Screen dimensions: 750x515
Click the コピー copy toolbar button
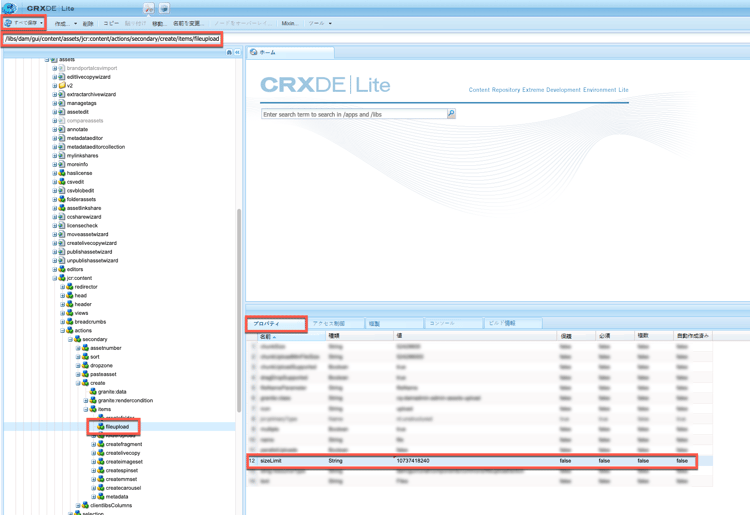(111, 23)
